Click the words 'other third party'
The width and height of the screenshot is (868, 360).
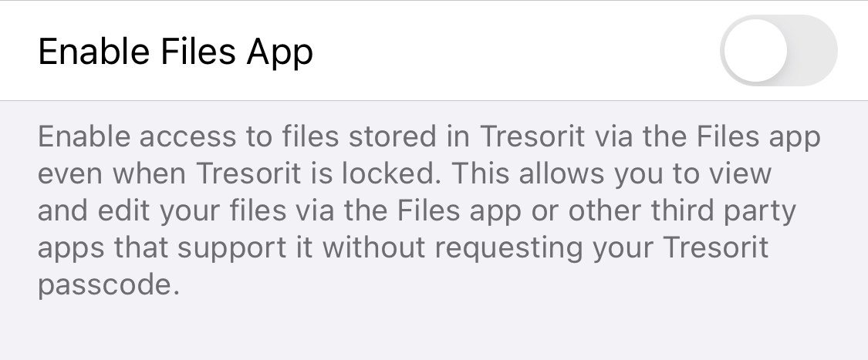point(682,211)
